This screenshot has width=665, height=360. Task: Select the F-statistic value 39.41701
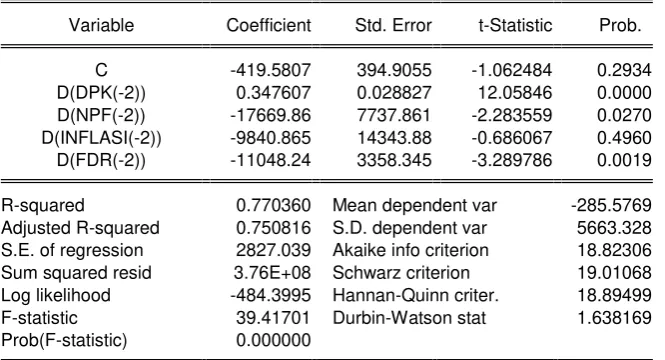click(273, 318)
